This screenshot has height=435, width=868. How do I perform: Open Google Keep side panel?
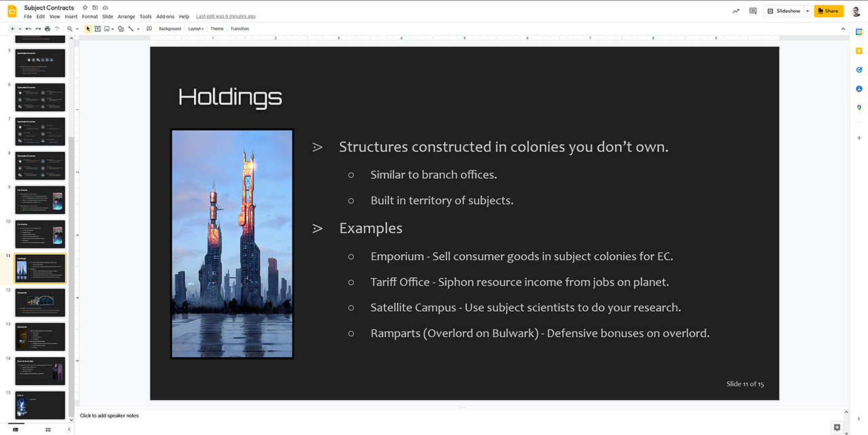coord(859,51)
